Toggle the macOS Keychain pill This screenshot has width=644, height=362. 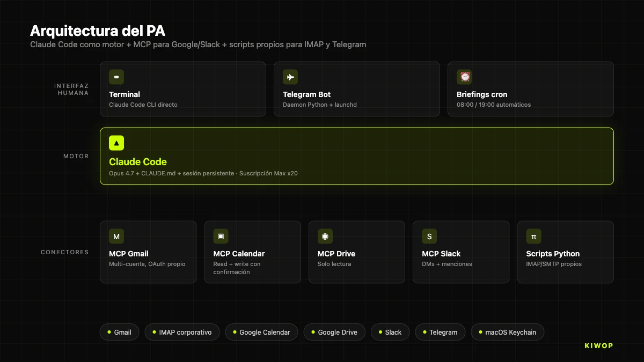coord(507,332)
